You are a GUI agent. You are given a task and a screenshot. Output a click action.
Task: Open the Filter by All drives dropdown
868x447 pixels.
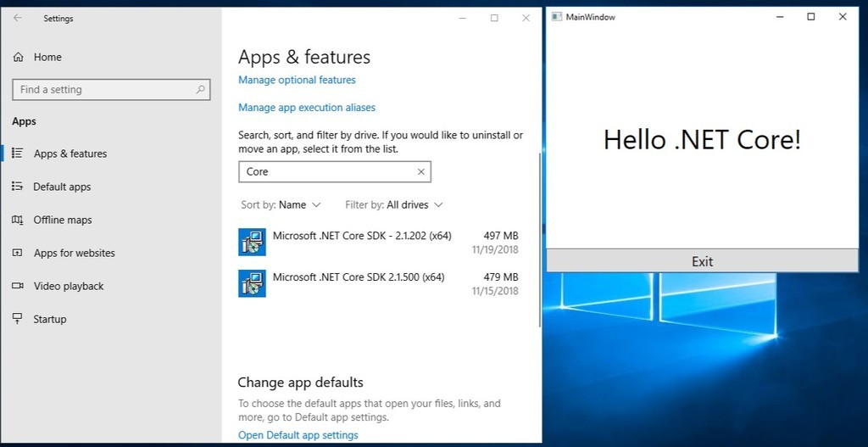coord(393,205)
